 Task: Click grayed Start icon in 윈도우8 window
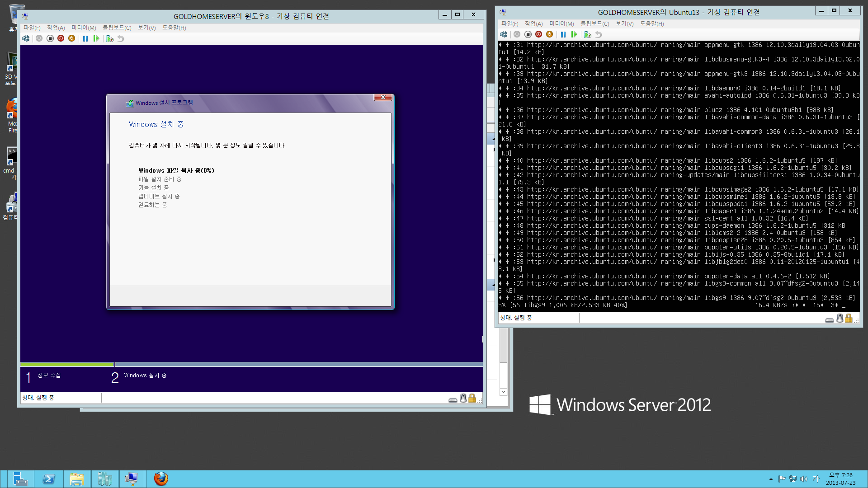(x=39, y=39)
